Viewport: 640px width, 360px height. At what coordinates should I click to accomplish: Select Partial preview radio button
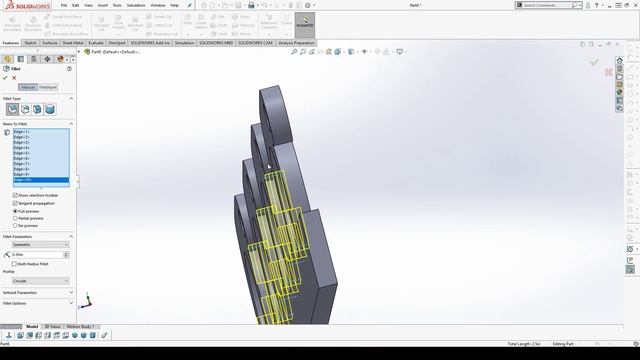pos(15,218)
